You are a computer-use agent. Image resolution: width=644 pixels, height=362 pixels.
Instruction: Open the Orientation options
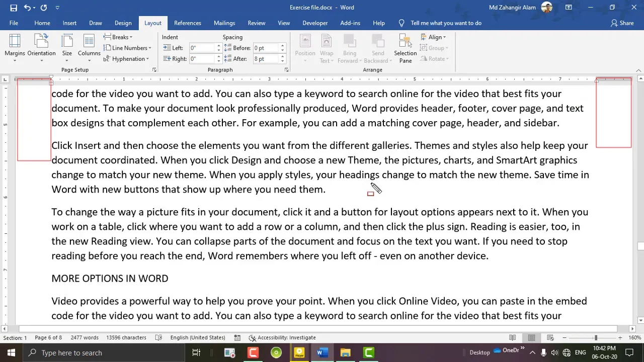pos(41,48)
